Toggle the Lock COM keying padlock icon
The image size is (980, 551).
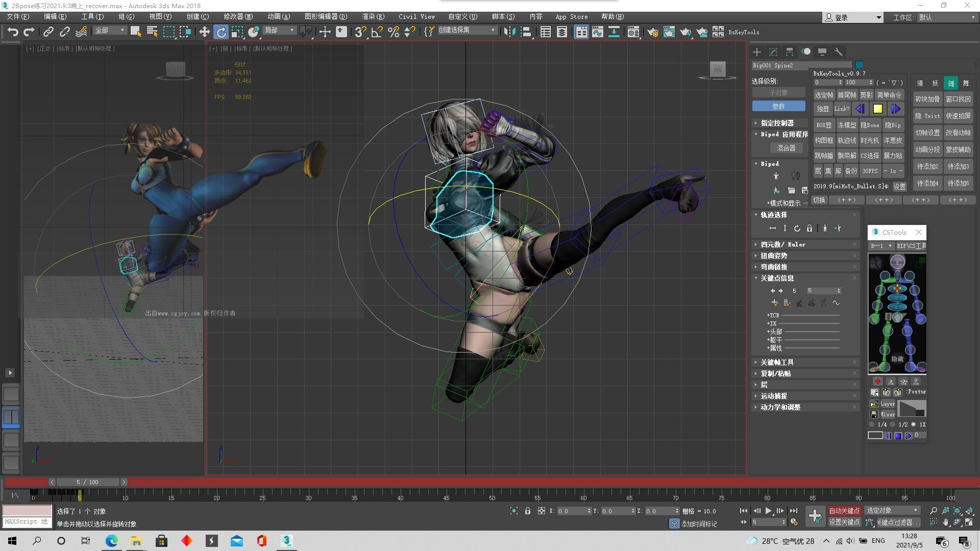click(x=809, y=228)
